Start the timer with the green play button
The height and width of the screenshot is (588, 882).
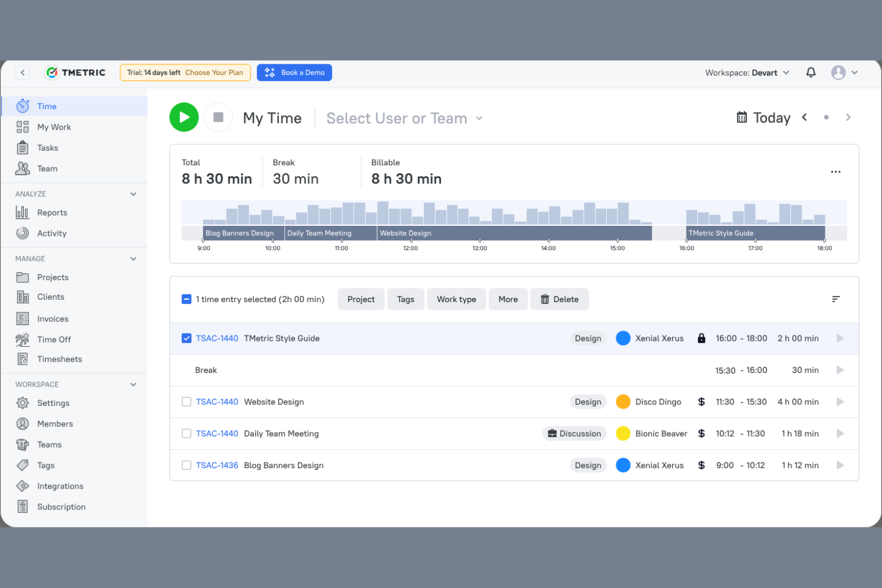[184, 117]
